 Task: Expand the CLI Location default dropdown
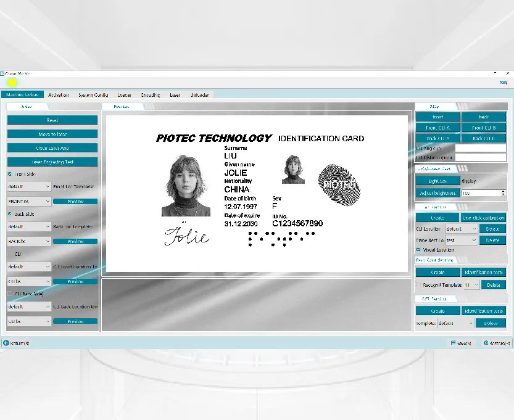point(461,229)
